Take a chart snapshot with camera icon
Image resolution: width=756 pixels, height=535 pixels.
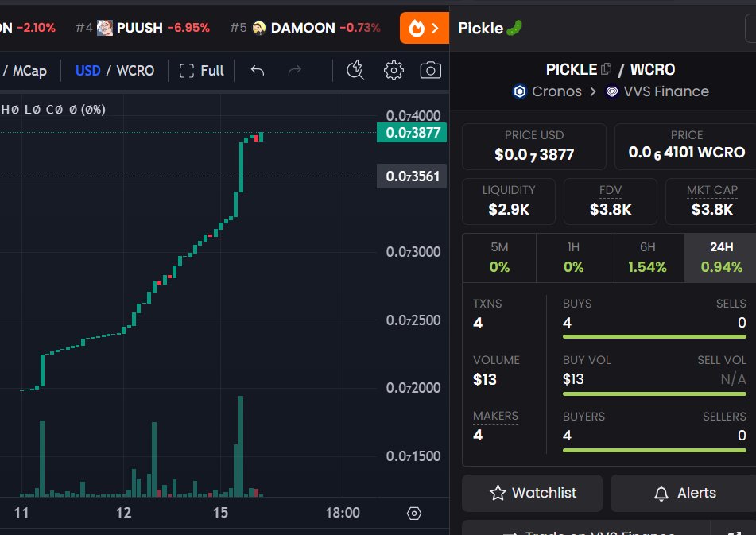431,71
